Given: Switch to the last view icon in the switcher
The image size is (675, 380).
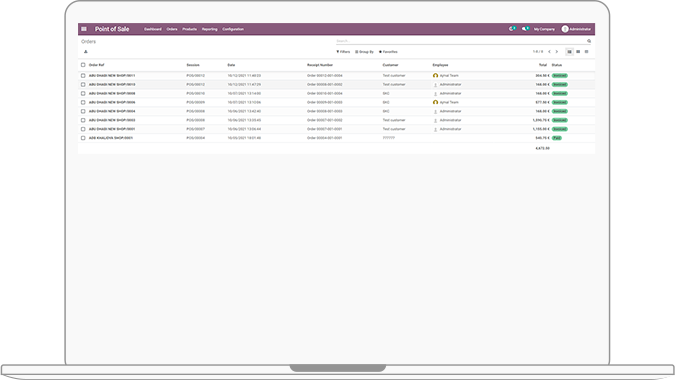Looking at the screenshot, I should click(586, 52).
